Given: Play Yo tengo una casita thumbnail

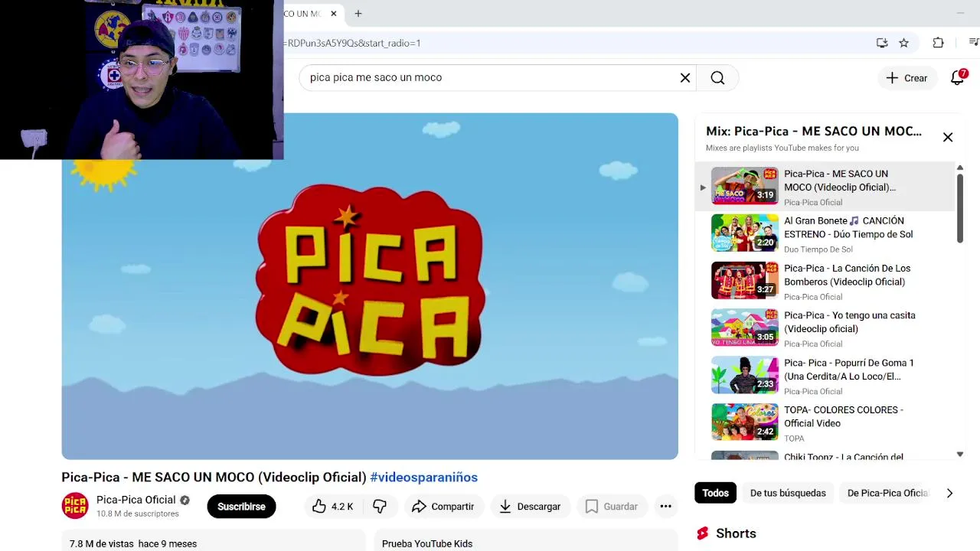Looking at the screenshot, I should 744,328.
